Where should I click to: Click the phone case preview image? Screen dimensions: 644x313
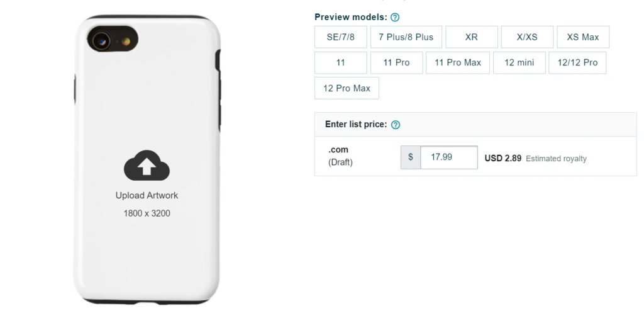tap(147, 159)
